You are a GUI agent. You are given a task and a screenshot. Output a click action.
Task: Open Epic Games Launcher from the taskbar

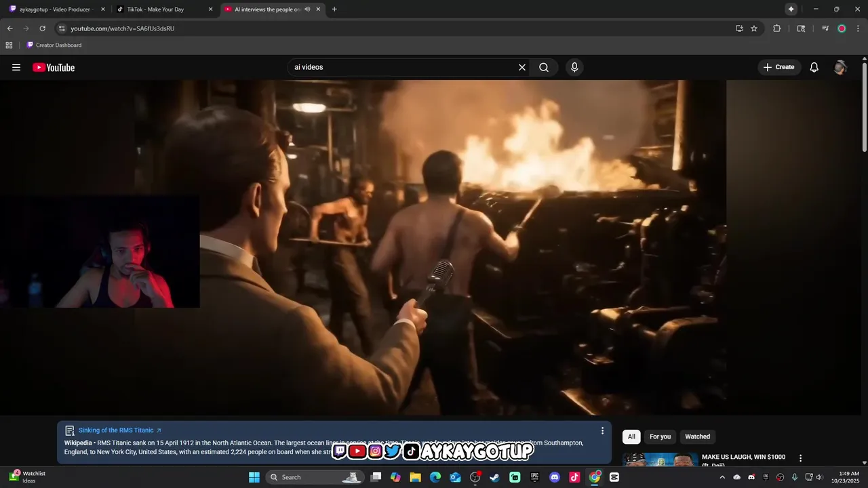tap(535, 477)
